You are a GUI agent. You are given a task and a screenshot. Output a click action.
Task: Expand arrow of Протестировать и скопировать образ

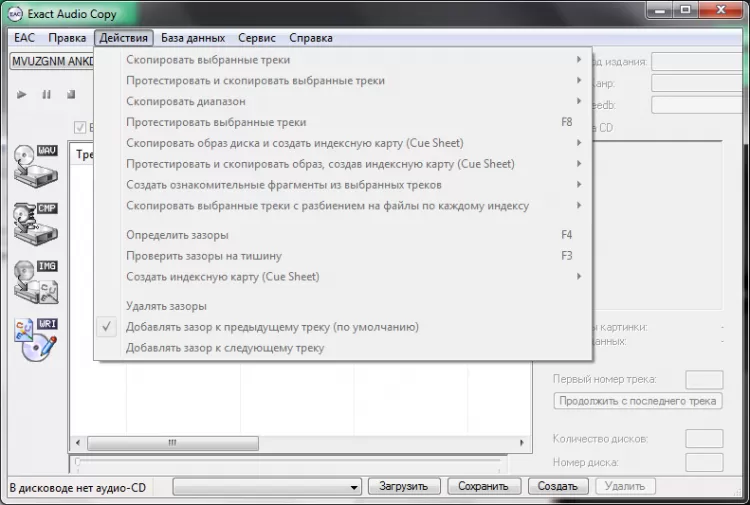579,164
